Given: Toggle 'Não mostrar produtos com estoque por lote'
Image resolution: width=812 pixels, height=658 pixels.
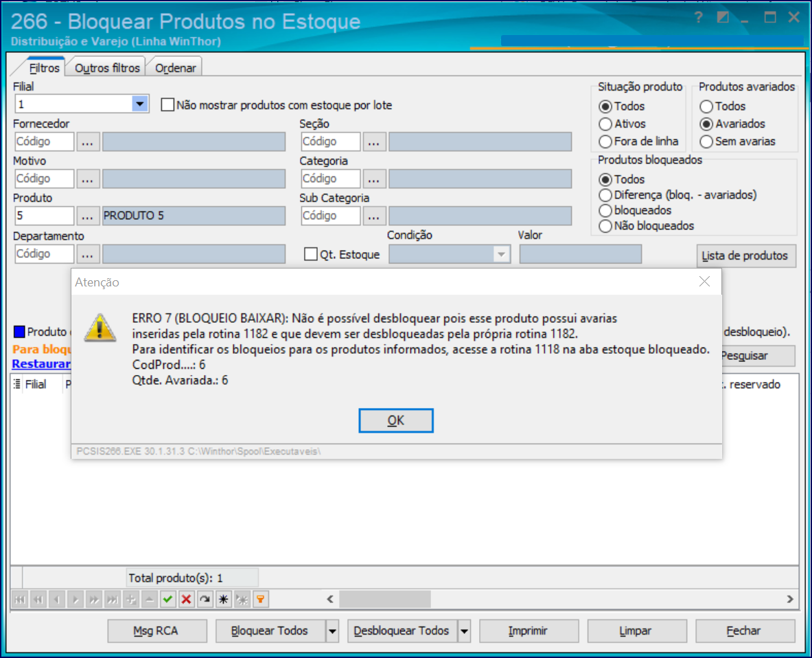Looking at the screenshot, I should (x=167, y=104).
